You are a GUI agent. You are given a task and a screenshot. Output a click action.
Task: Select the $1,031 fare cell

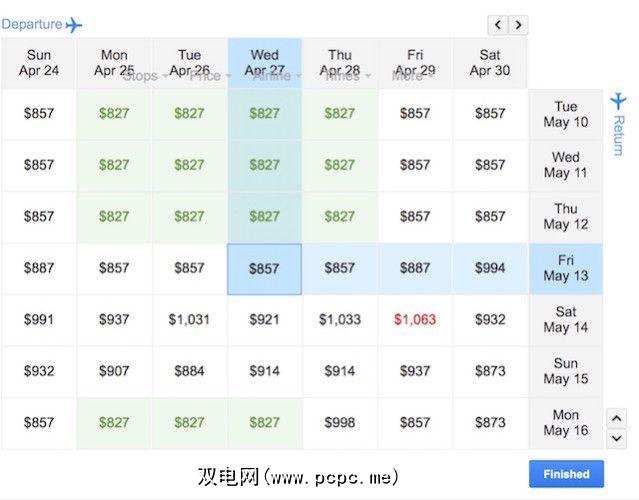click(189, 319)
